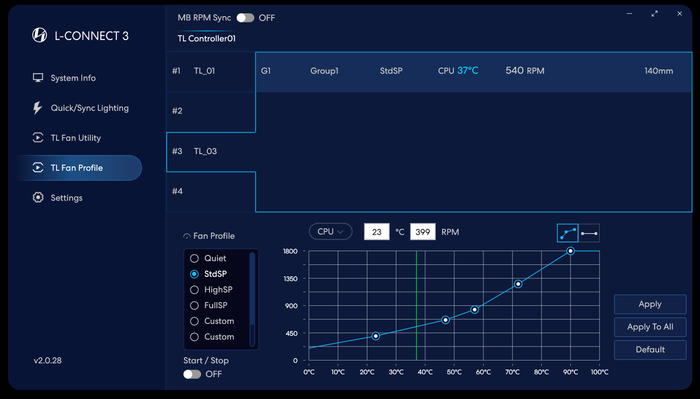Click the monitor icon beside System Info
Image resolution: width=700 pixels, height=399 pixels.
coord(38,78)
